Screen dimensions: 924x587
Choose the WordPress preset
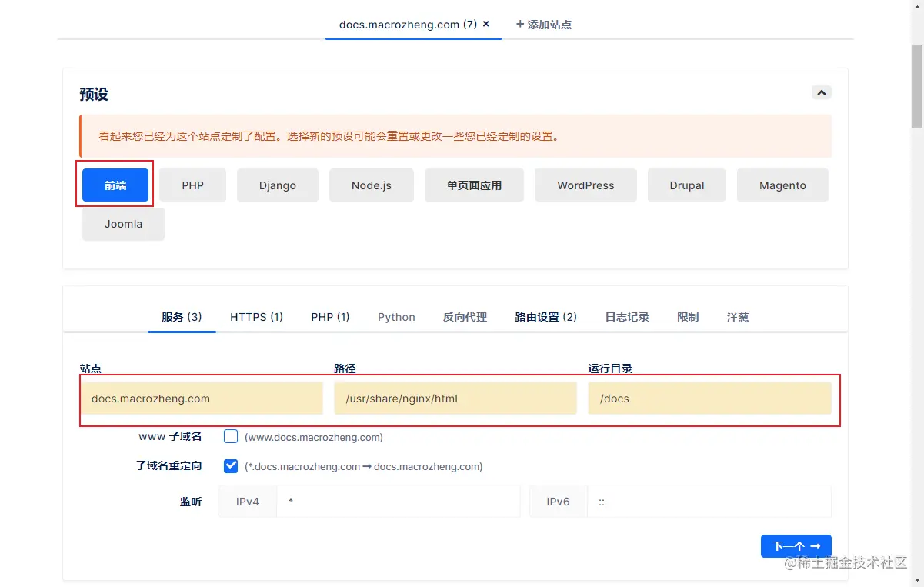(x=585, y=185)
